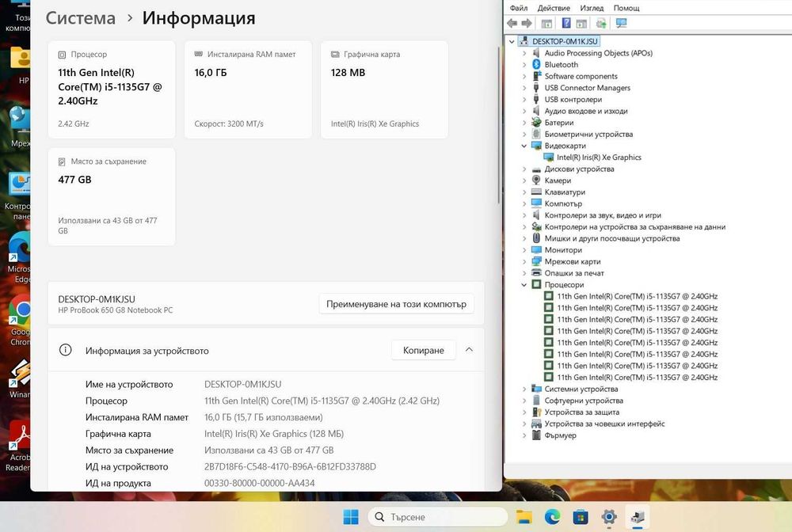Expand the USB контролери node
The width and height of the screenshot is (792, 532).
click(524, 100)
